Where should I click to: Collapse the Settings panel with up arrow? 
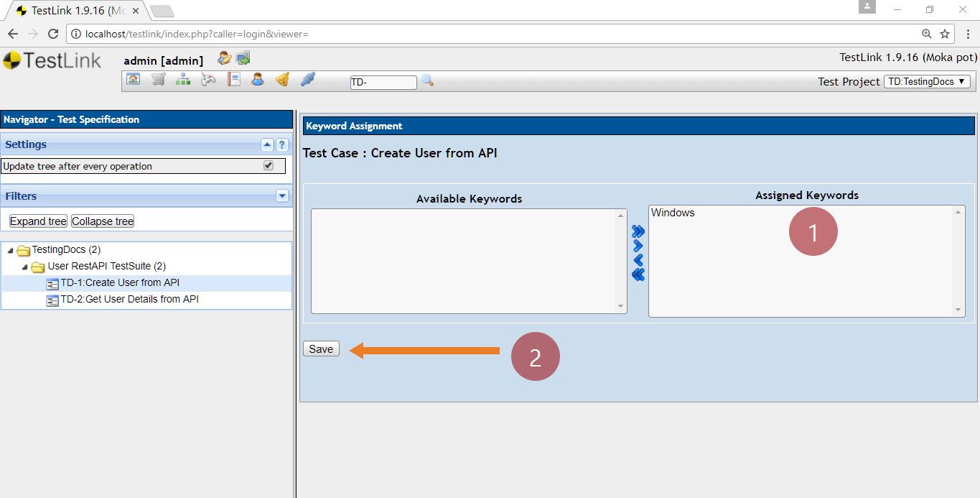[267, 144]
